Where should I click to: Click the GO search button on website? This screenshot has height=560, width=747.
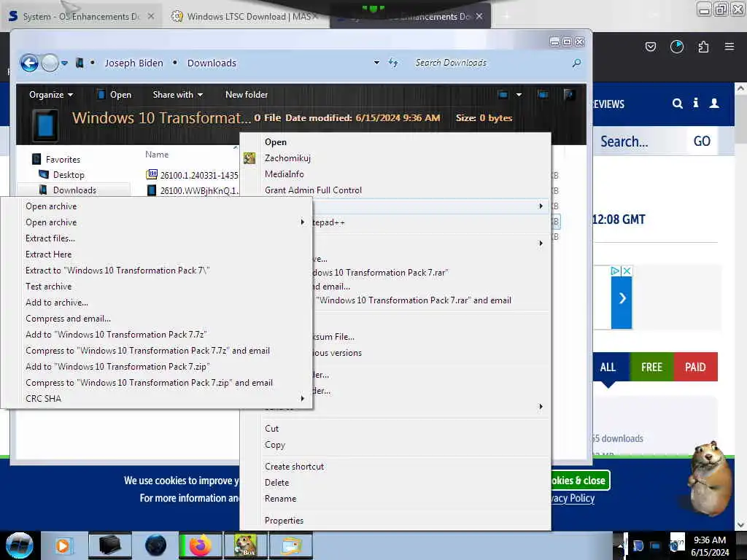[703, 141]
